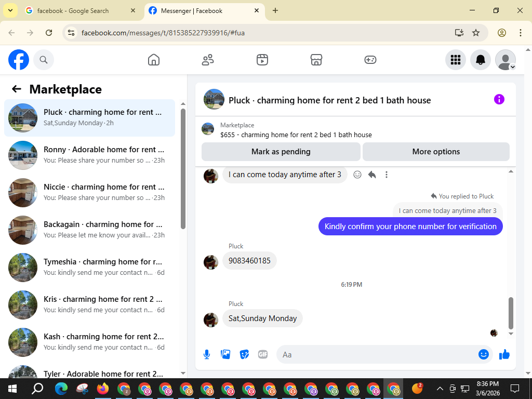Open Windows Start menu
This screenshot has height=399, width=532.
coord(12,389)
